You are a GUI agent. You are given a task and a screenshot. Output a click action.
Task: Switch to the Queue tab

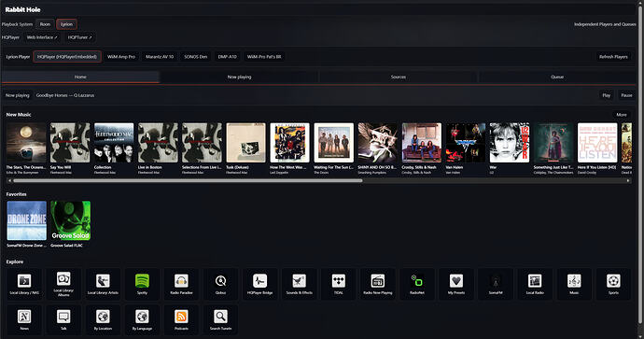[557, 77]
